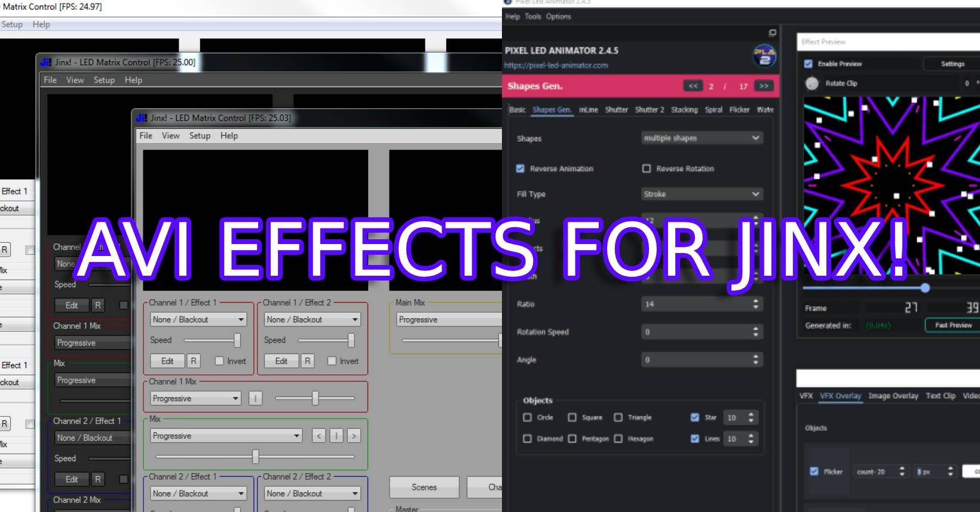The width and height of the screenshot is (980, 512).
Task: Enable Invert in Channel 1 / Effect 1
Action: (x=219, y=361)
